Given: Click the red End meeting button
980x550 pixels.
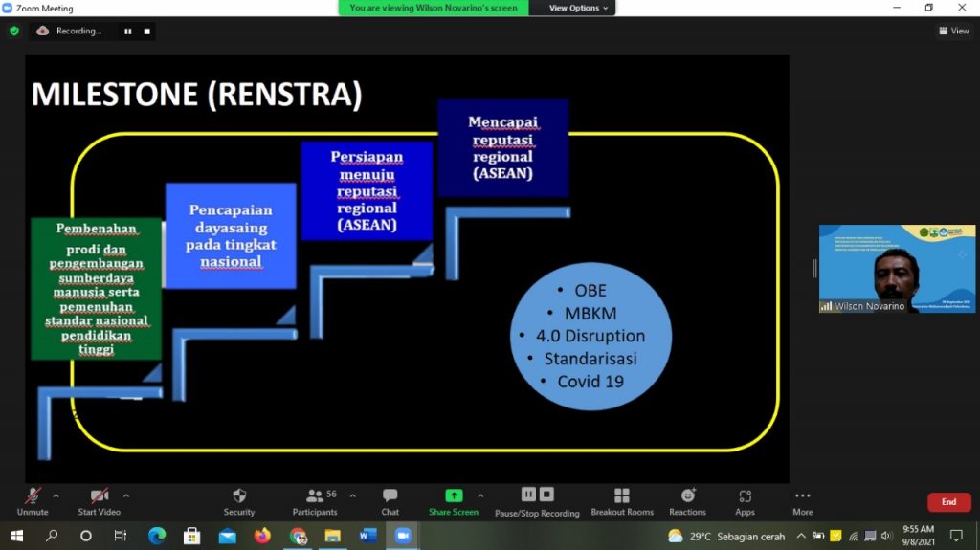Looking at the screenshot, I should [948, 502].
